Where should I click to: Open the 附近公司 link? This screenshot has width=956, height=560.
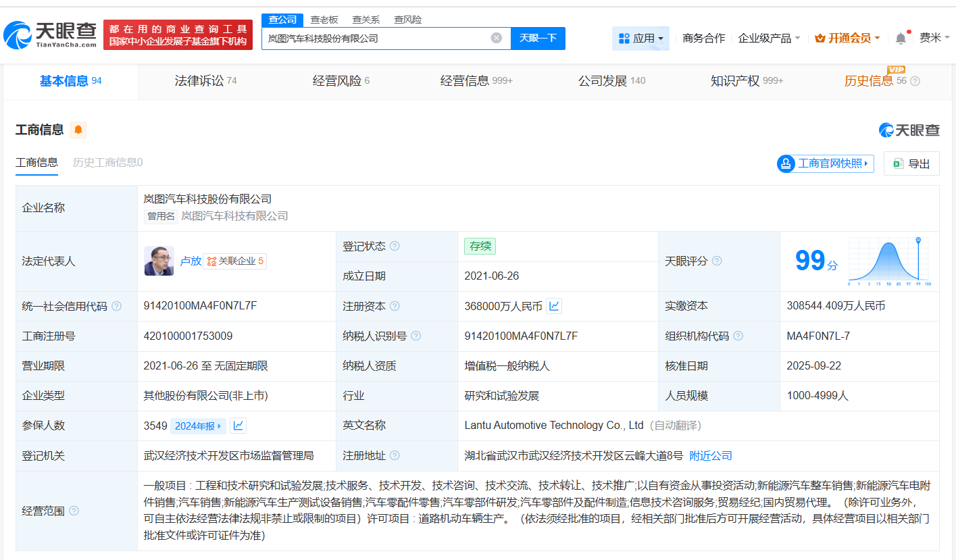pos(710,455)
